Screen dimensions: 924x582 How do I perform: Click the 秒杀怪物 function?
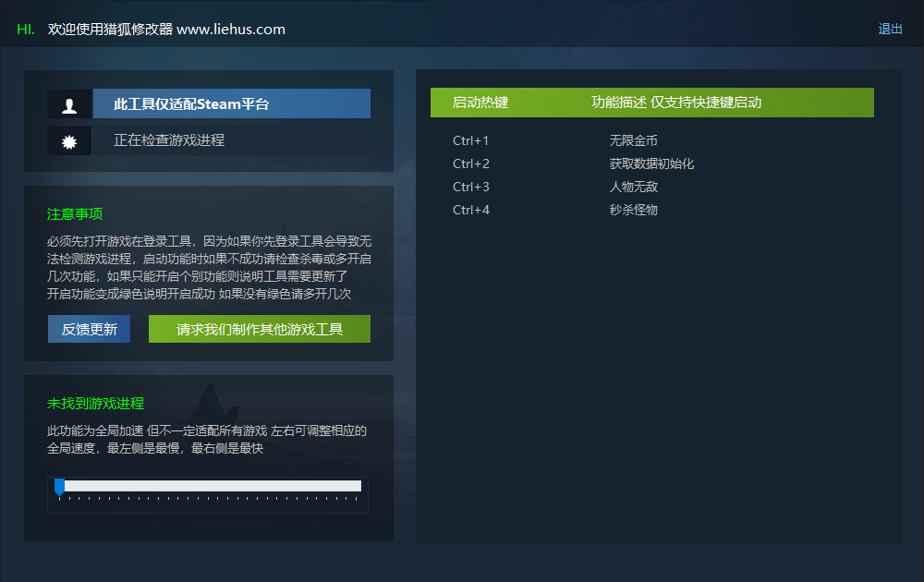pyautogui.click(x=634, y=210)
